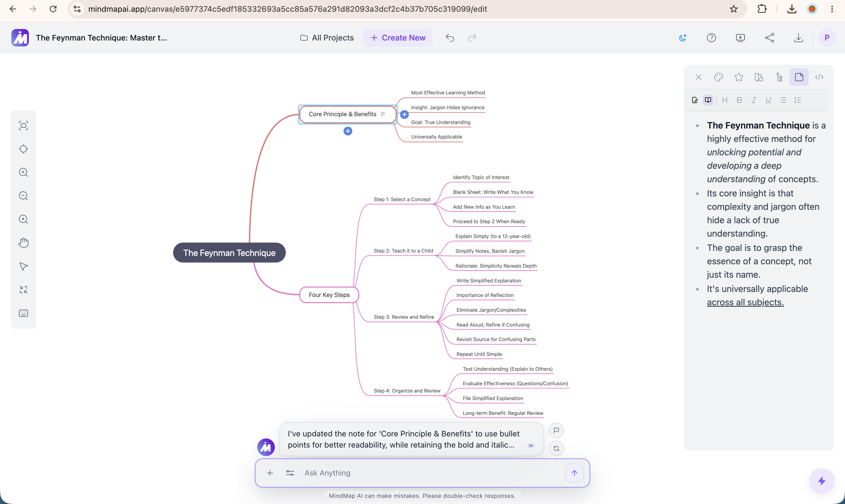Open All Projects folder link

(327, 38)
